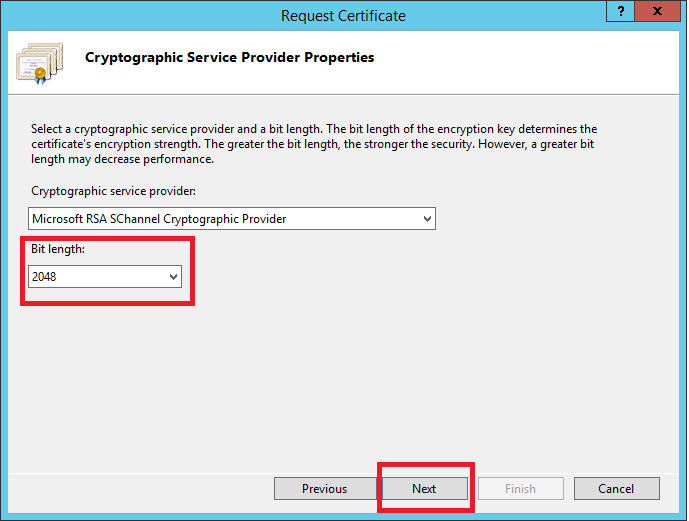Click the arrow beside the 2048 value
Screen dimensions: 689x521
pos(173,276)
